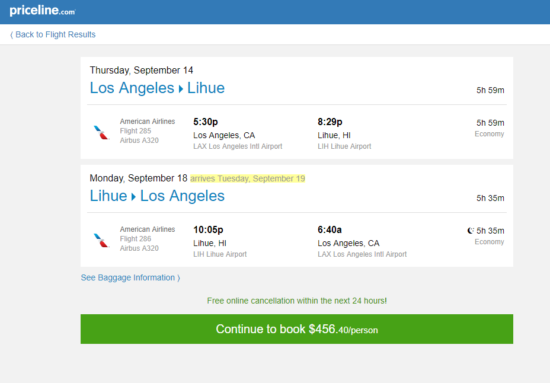This screenshot has height=383, width=550.
Task: Click the overnight moon icon beside 5h 35m
Action: 470,230
